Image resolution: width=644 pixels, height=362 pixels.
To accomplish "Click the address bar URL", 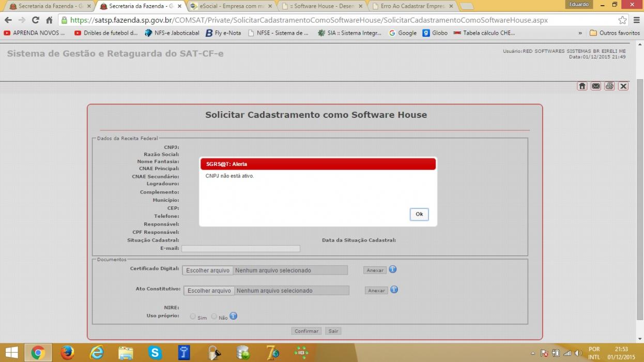I will pyautogui.click(x=309, y=20).
